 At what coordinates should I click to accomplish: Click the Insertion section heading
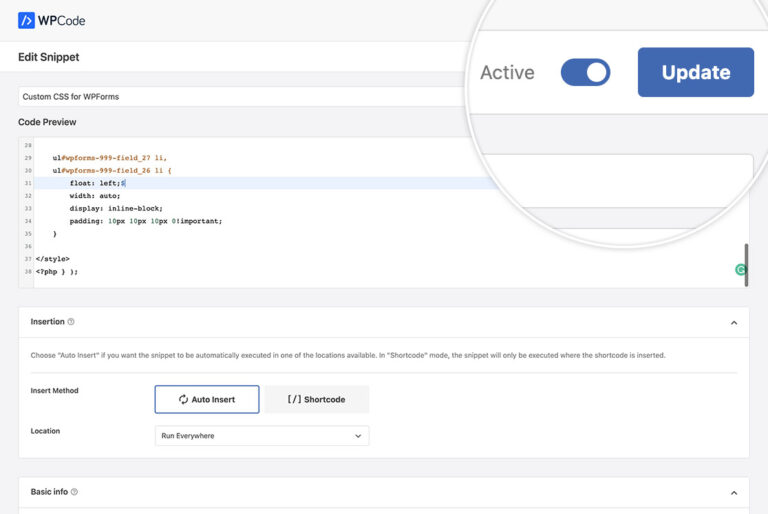coord(47,322)
